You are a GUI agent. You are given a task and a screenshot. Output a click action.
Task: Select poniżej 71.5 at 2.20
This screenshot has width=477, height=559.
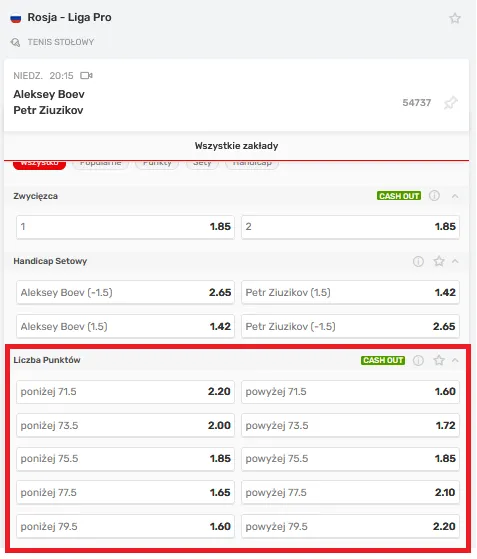(125, 392)
